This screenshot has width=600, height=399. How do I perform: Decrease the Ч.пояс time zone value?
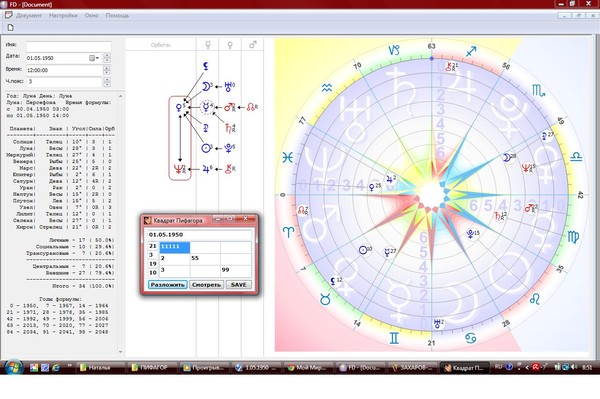tap(107, 84)
